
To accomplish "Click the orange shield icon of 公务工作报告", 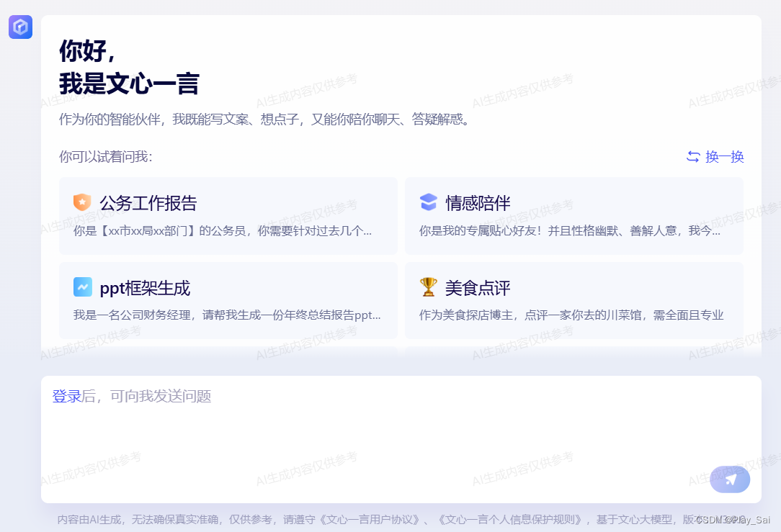I will 82,202.
